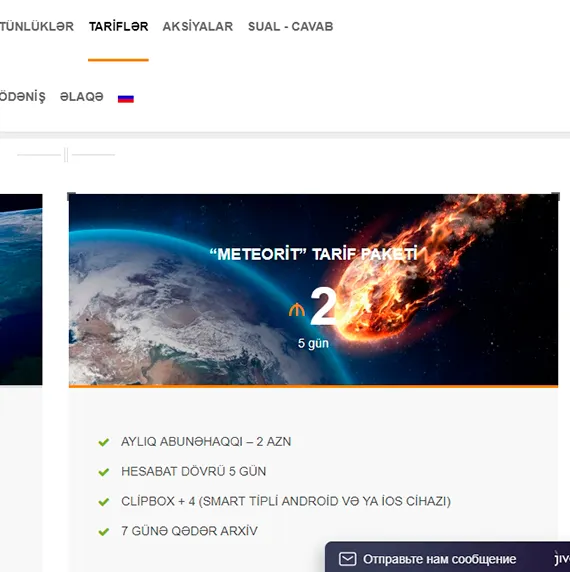Viewport: 570px width, 572px height.
Task: Open the partially visible Earth tariff card
Action: pyautogui.click(x=21, y=289)
